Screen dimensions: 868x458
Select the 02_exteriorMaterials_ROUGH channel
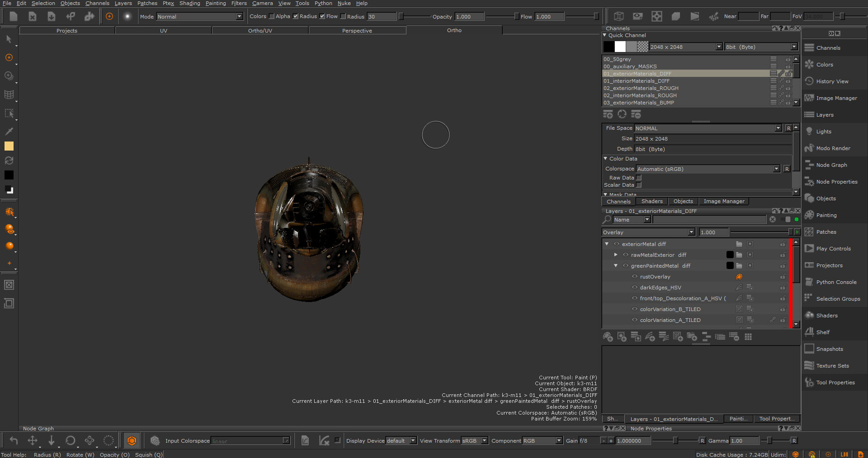click(x=641, y=88)
